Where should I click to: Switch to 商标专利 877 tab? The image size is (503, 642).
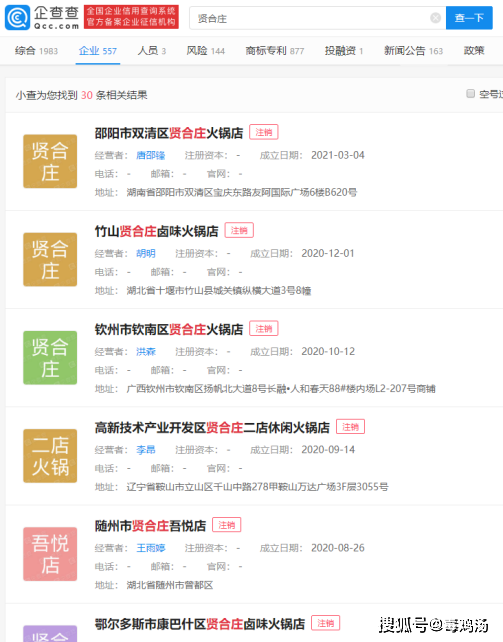click(x=275, y=51)
